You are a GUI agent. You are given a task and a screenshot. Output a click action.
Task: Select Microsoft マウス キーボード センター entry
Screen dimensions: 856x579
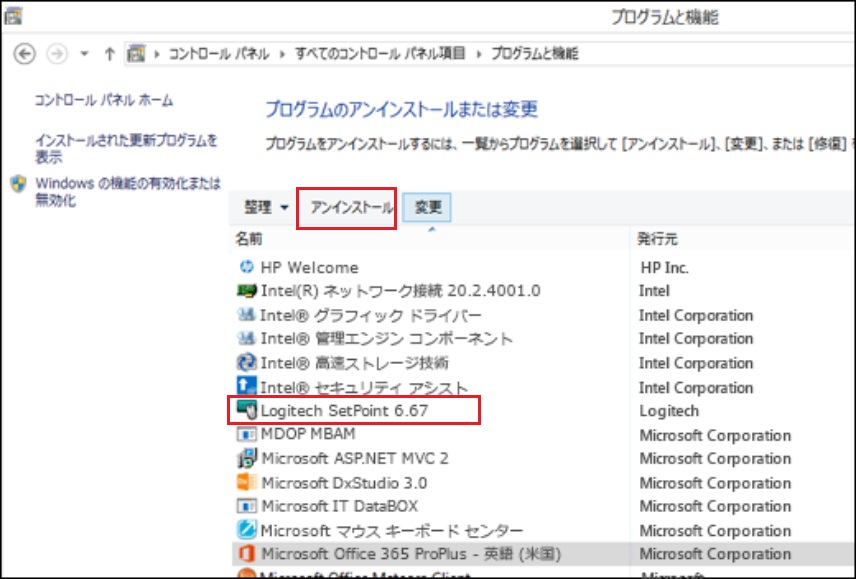tap(392, 530)
